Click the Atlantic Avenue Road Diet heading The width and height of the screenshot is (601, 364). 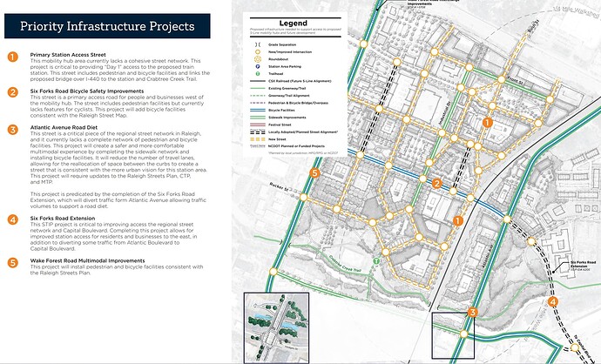coord(64,127)
